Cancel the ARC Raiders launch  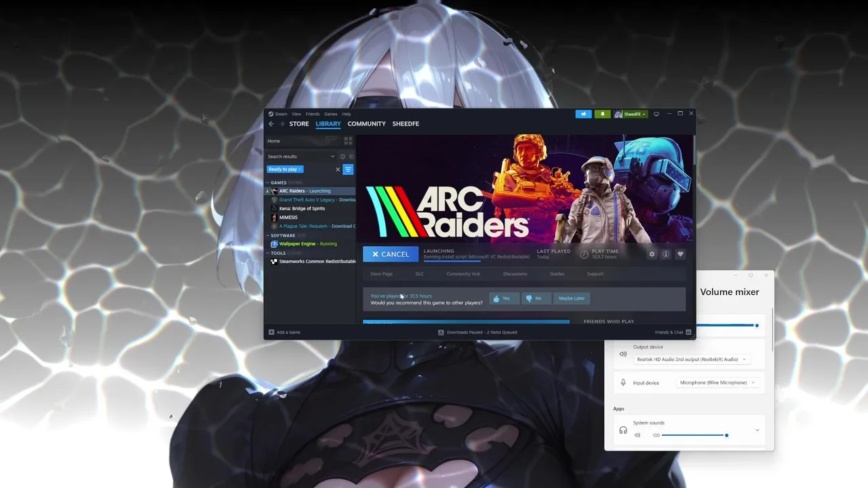[x=390, y=254]
